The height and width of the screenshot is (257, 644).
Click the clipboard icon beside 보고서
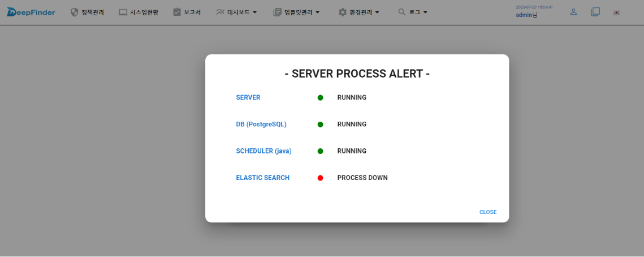pos(177,12)
